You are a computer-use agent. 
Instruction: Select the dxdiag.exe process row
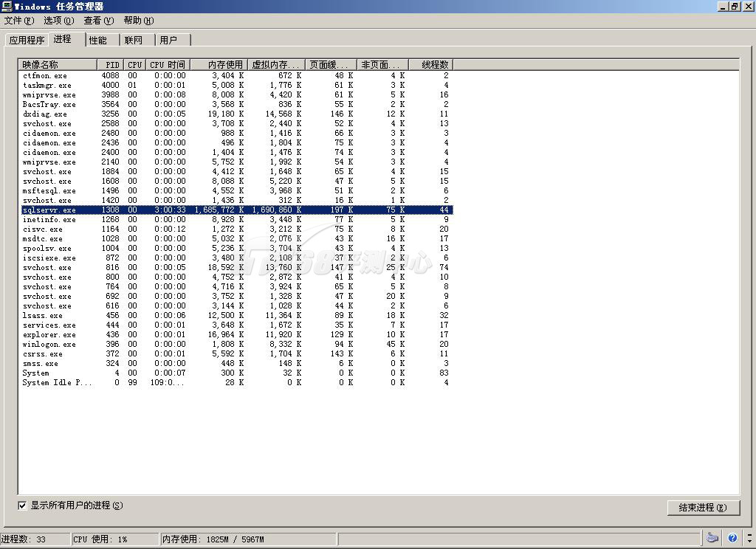236,114
